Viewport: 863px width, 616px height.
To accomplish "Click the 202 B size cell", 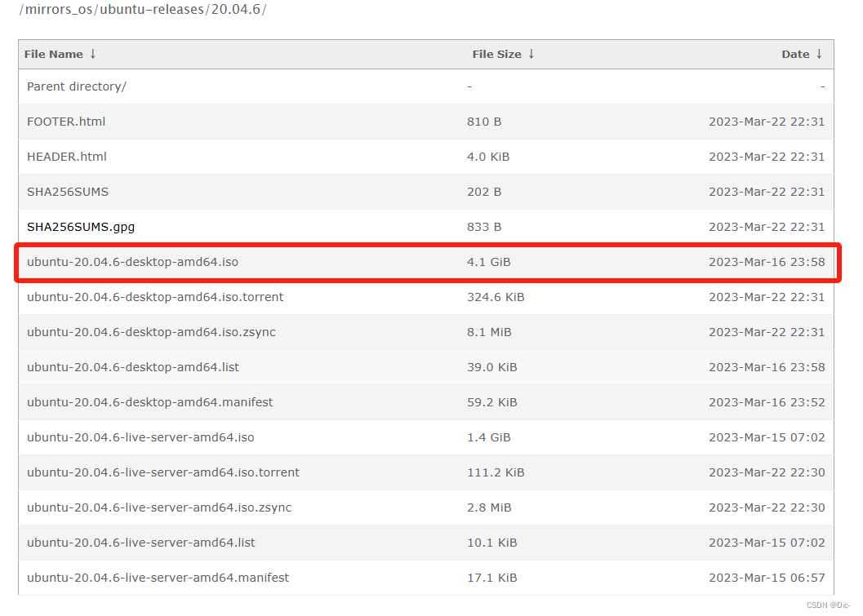I will (484, 192).
